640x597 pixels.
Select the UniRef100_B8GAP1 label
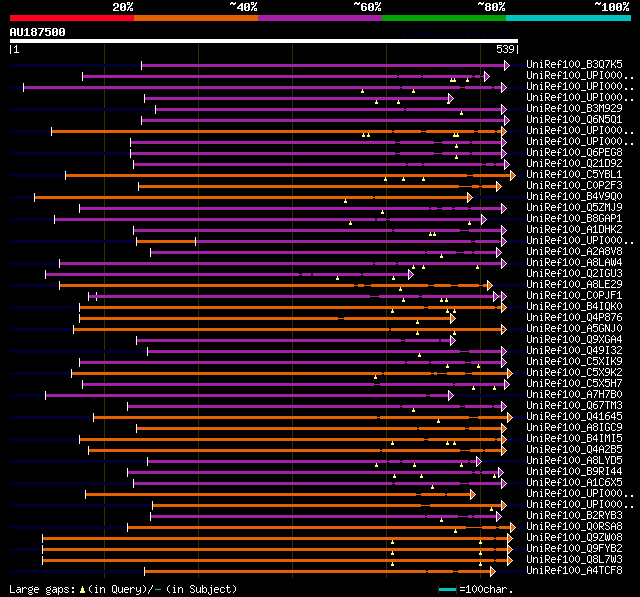pyautogui.click(x=574, y=218)
